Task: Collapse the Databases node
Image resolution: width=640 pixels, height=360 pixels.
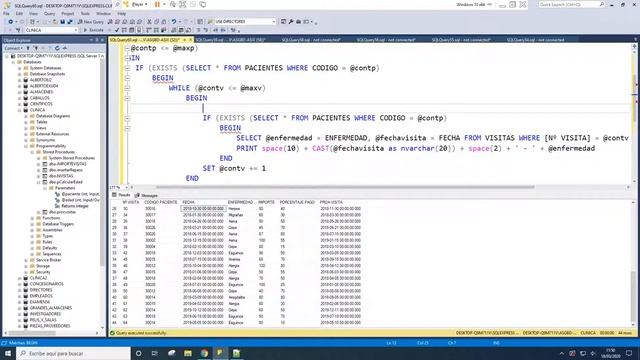Action: [13, 62]
